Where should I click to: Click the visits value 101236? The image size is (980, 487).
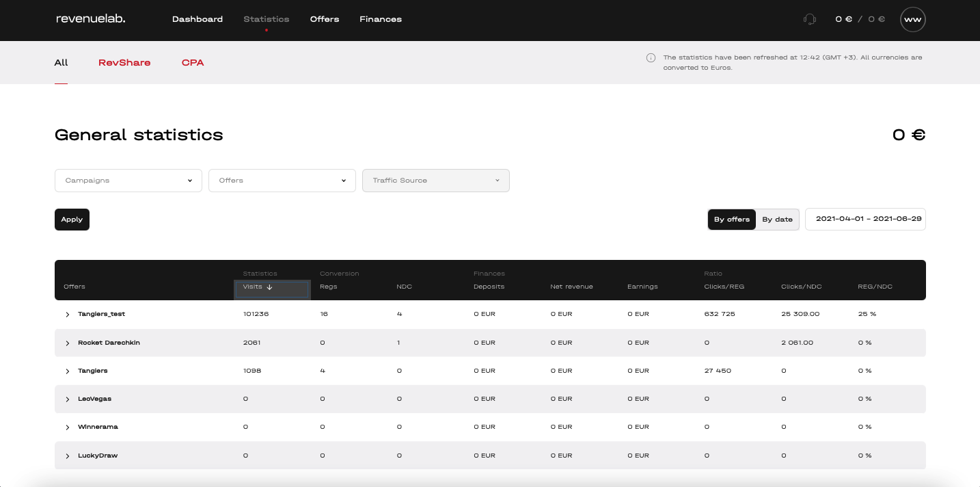pyautogui.click(x=255, y=314)
